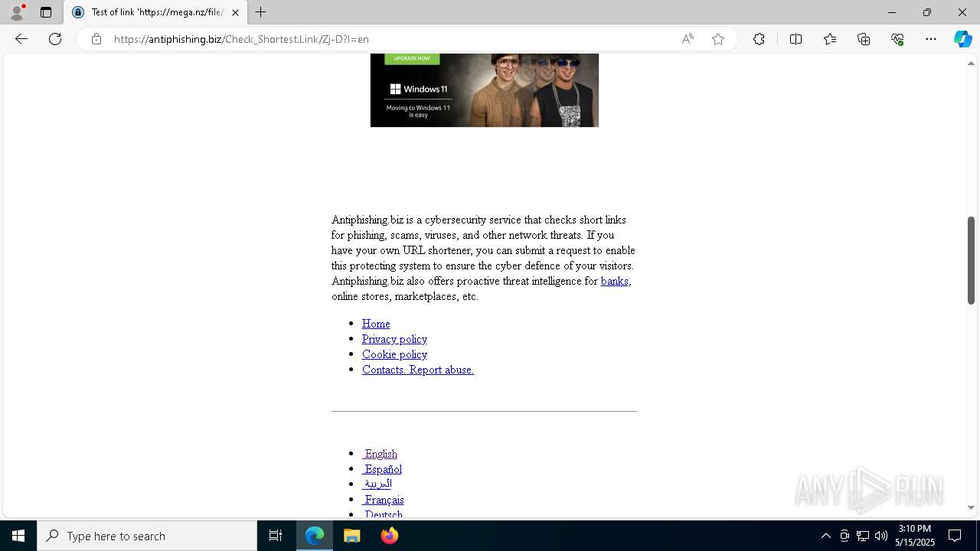The width and height of the screenshot is (980, 551).
Task: Open the browser profile avatar
Action: (x=17, y=12)
